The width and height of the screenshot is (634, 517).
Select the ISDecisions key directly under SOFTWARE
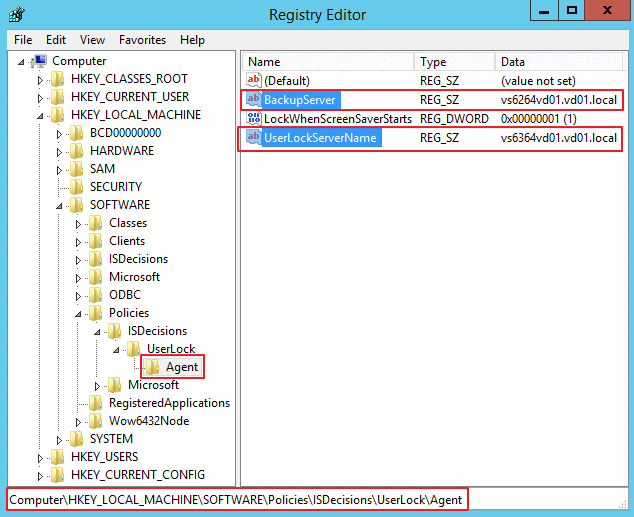pos(138,259)
